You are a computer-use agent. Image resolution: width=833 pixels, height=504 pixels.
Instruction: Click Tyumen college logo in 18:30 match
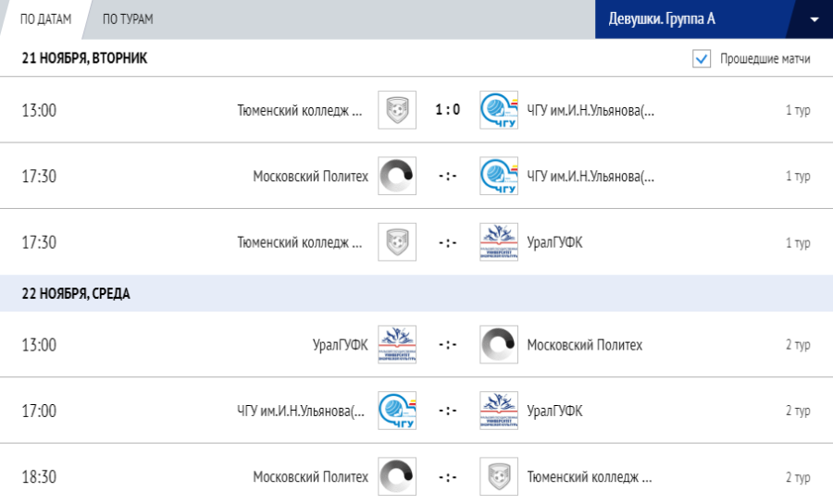pyautogui.click(x=499, y=477)
